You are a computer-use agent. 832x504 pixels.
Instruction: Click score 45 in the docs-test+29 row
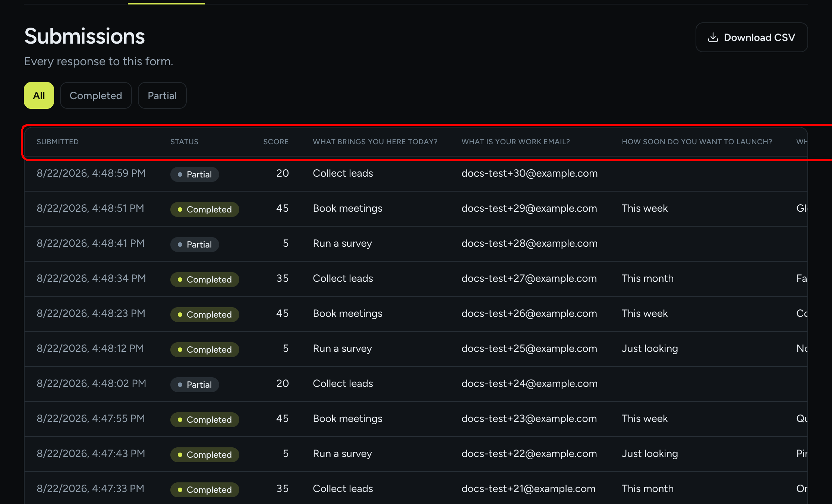point(282,208)
